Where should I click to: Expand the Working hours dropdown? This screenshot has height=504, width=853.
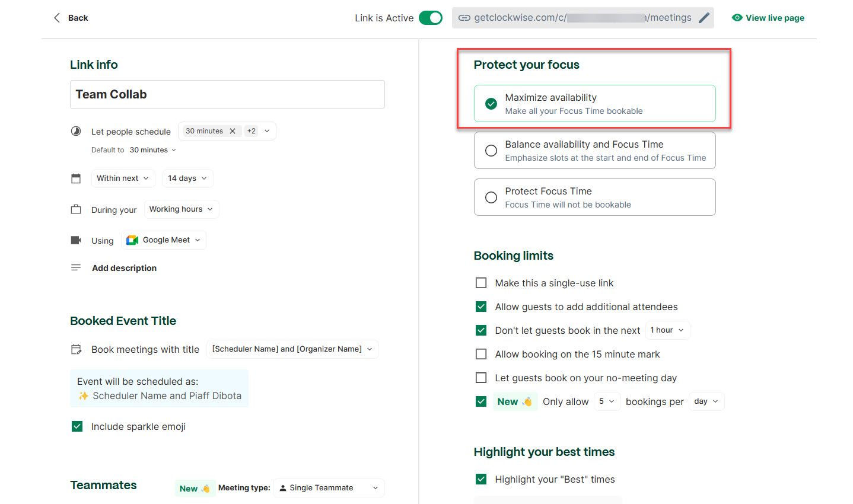[x=181, y=209]
